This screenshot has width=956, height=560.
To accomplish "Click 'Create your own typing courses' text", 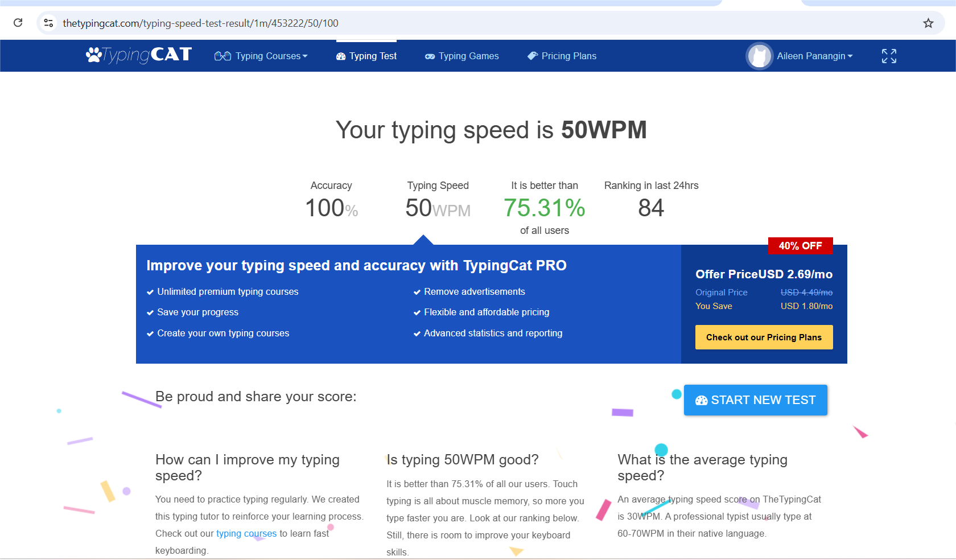I will coord(223,333).
